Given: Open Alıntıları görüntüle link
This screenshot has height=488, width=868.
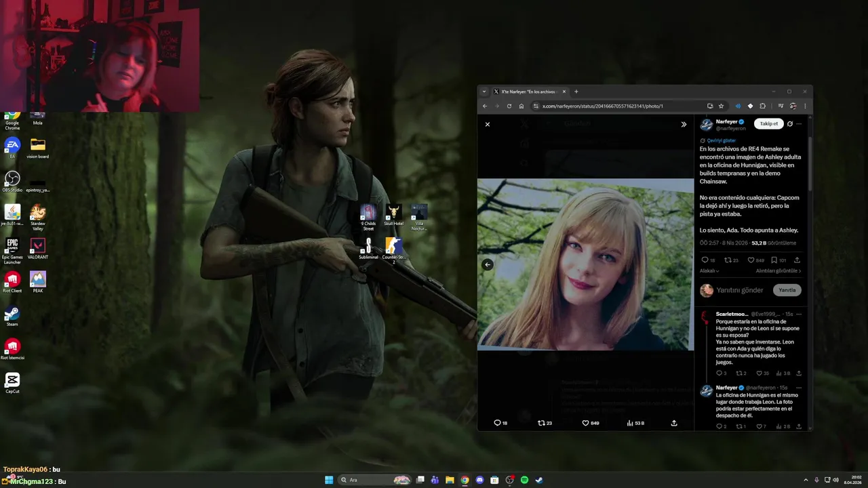Looking at the screenshot, I should (x=778, y=271).
